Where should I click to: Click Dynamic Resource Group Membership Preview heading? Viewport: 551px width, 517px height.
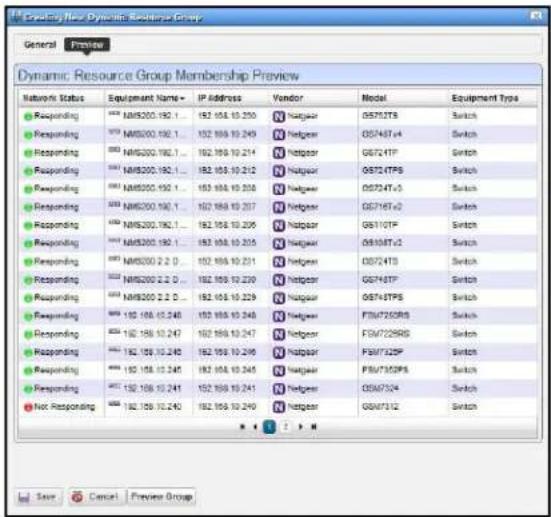pos(158,76)
